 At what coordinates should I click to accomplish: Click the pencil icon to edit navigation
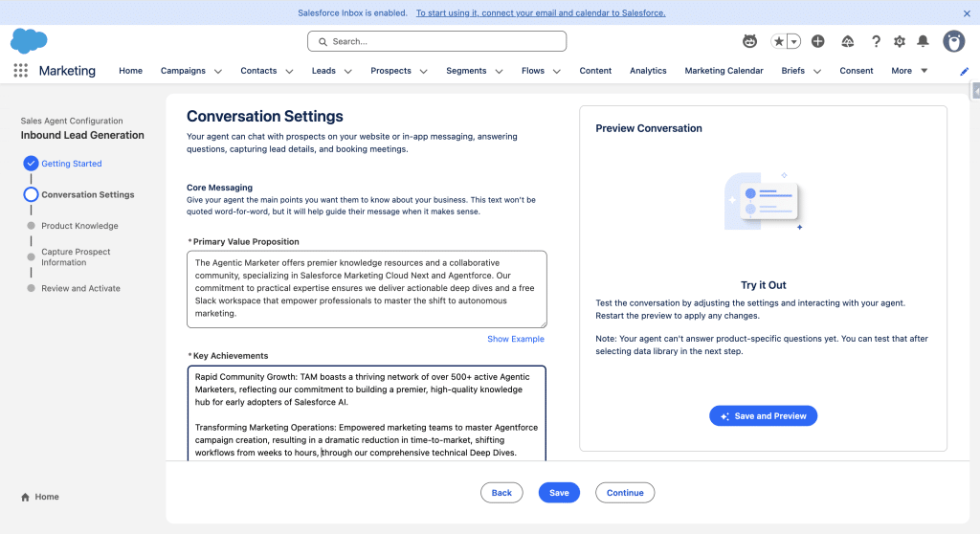(964, 71)
